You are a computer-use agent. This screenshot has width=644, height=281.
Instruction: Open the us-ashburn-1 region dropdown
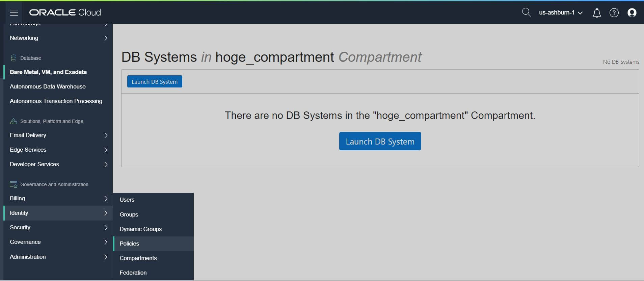561,13
